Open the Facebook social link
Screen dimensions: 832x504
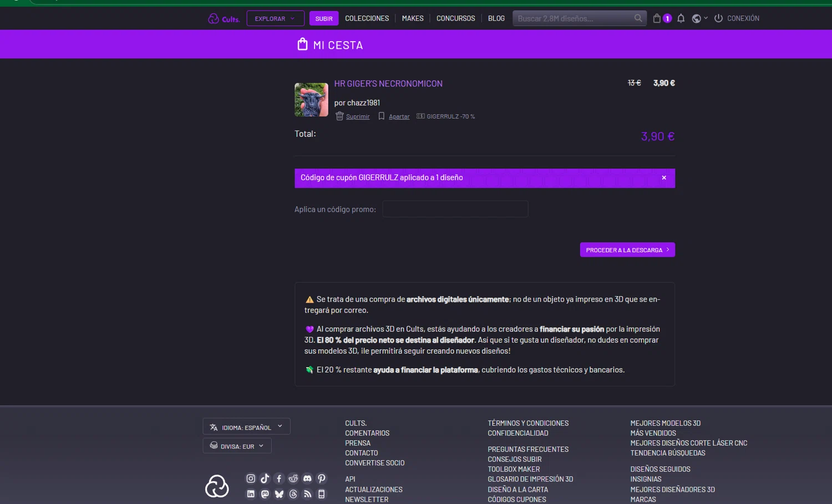[x=279, y=478]
